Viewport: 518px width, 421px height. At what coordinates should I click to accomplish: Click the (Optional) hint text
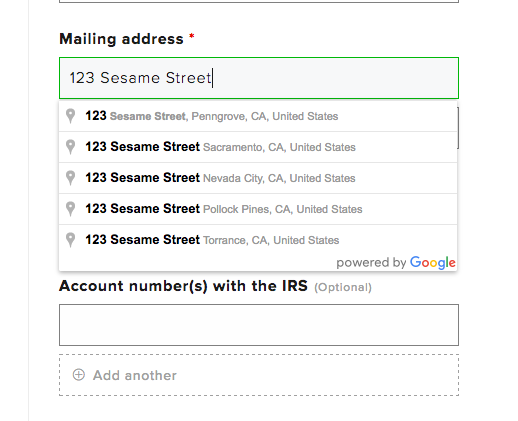(x=343, y=287)
